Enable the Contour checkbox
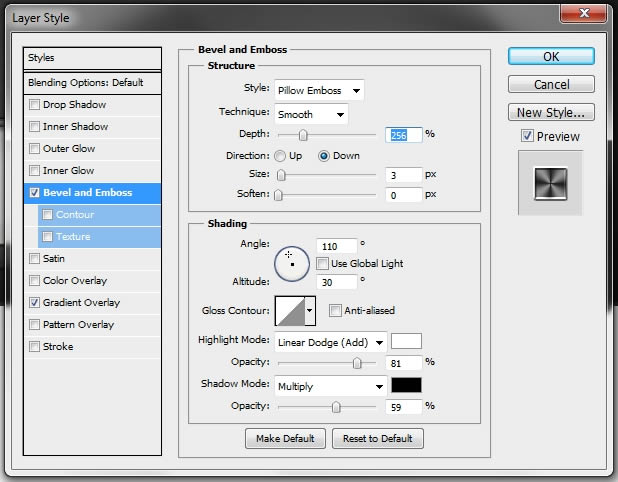Image resolution: width=618 pixels, height=482 pixels. click(47, 214)
